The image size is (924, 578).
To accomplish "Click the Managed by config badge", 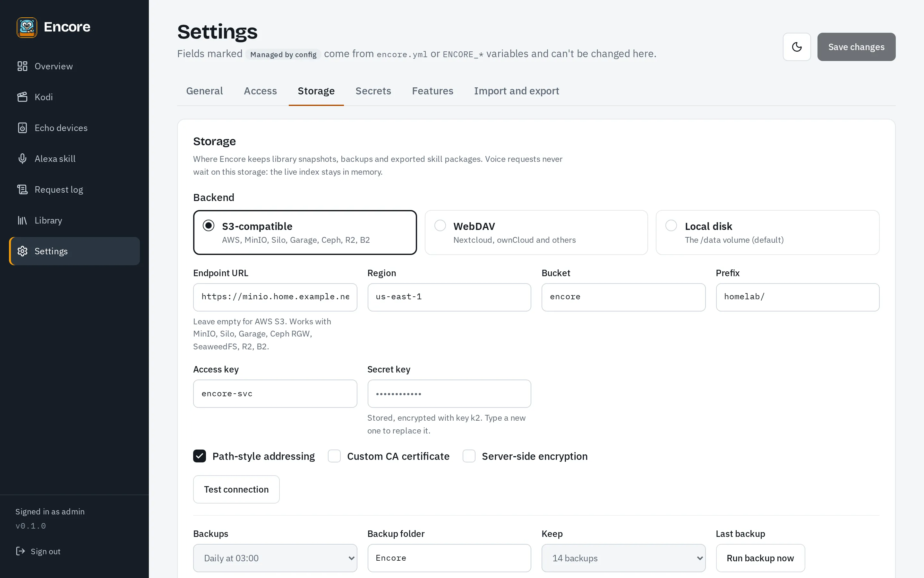I will pos(283,54).
